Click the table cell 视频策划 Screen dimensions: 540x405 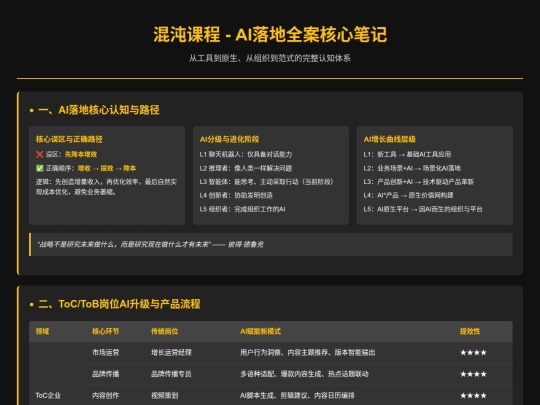164,395
